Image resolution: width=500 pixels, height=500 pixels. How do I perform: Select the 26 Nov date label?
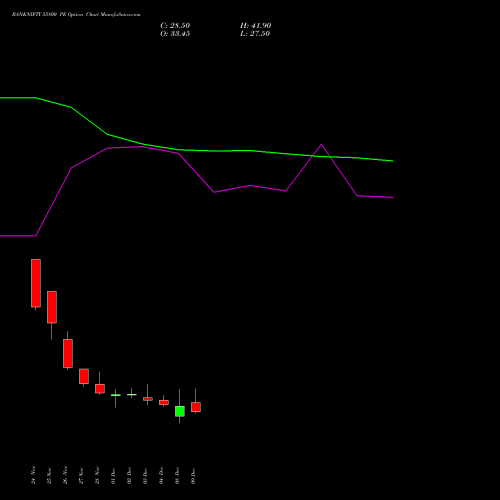(x=65, y=475)
